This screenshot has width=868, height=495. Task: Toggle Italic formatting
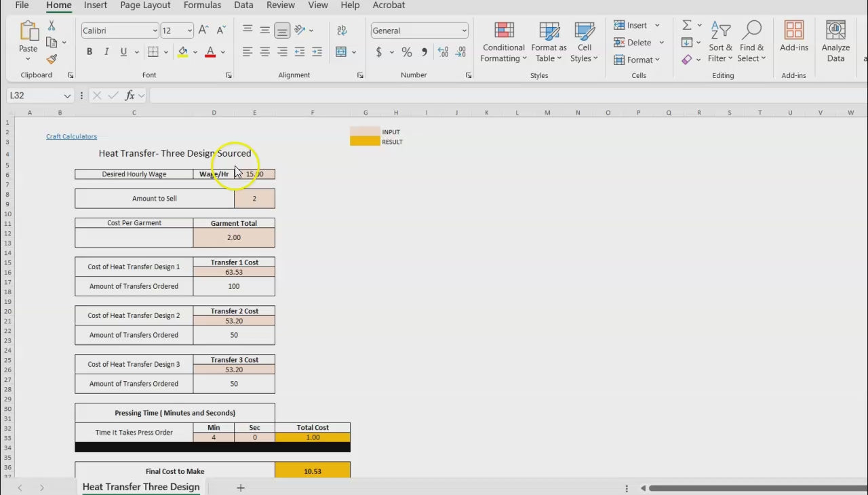pyautogui.click(x=106, y=52)
